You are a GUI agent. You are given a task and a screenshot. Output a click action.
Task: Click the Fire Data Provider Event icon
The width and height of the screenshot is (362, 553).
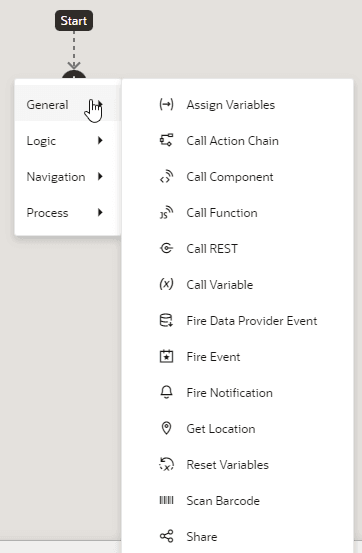click(166, 321)
